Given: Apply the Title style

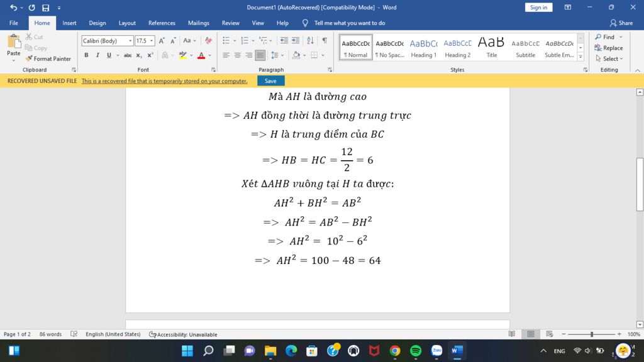Looking at the screenshot, I should [491, 47].
